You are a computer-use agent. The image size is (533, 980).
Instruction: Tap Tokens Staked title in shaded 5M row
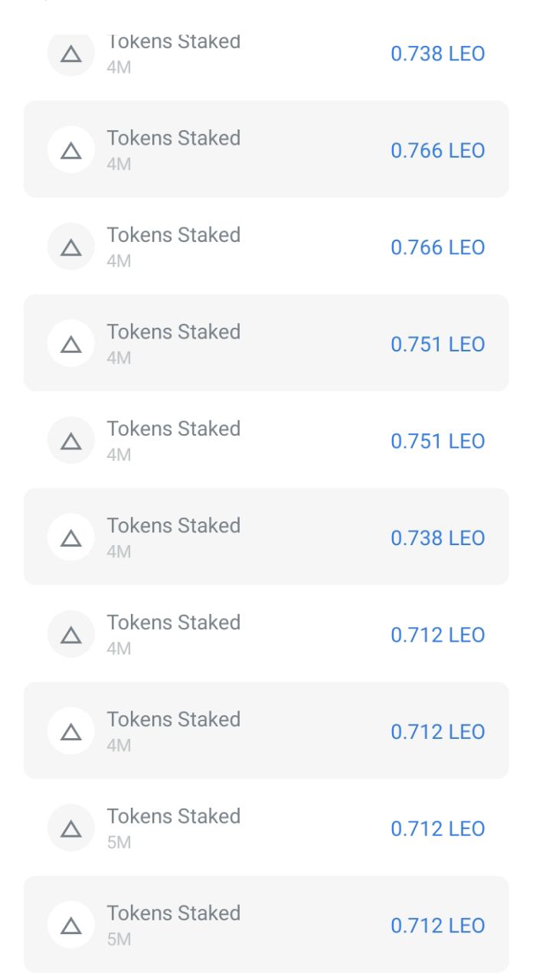coord(174,913)
